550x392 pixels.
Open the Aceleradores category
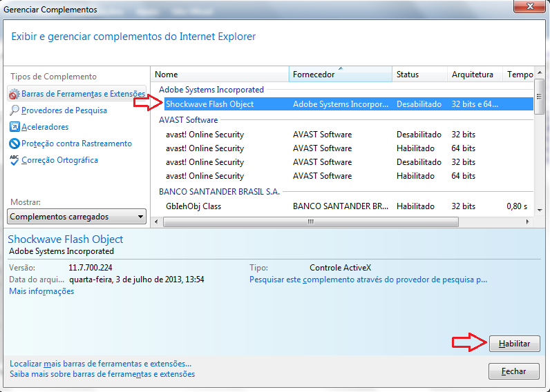[45, 127]
